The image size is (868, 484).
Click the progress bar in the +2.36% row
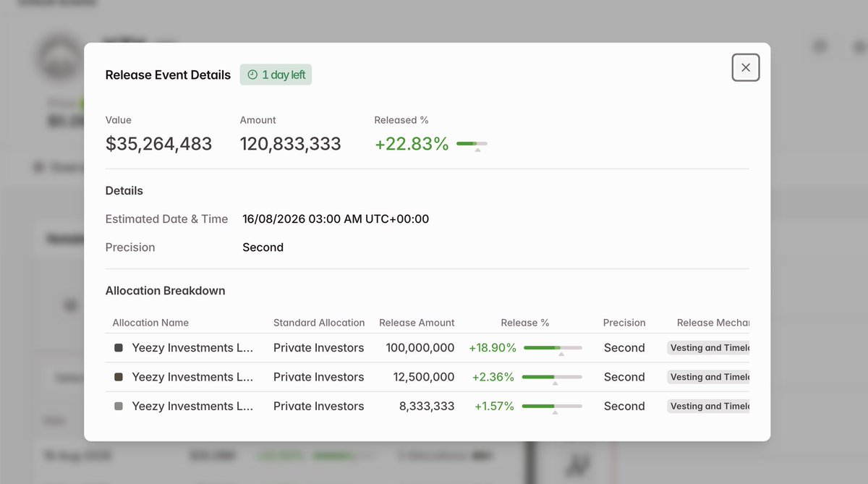tap(552, 377)
